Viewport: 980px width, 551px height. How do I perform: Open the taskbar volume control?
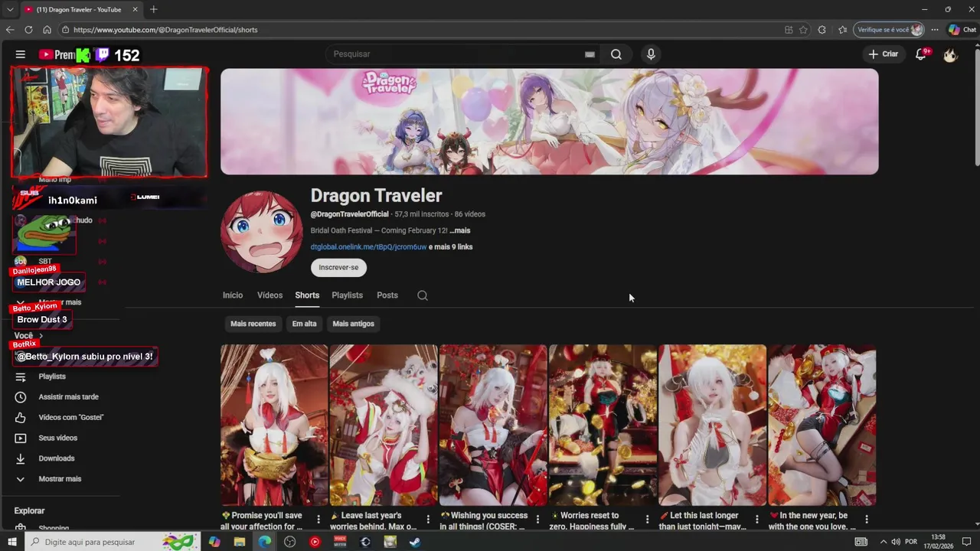click(896, 542)
